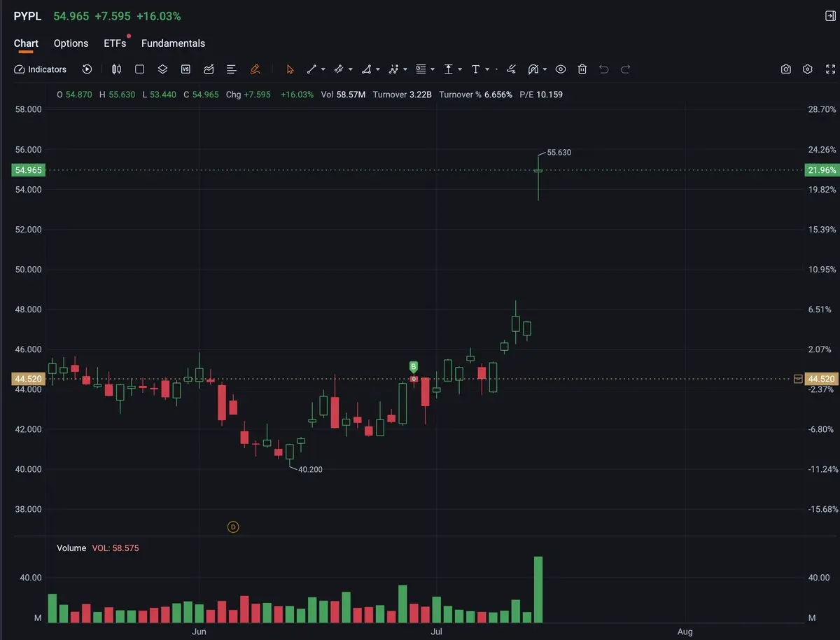Enter fullscreen chart mode icon
Screen dimensions: 840x640
[x=831, y=69]
